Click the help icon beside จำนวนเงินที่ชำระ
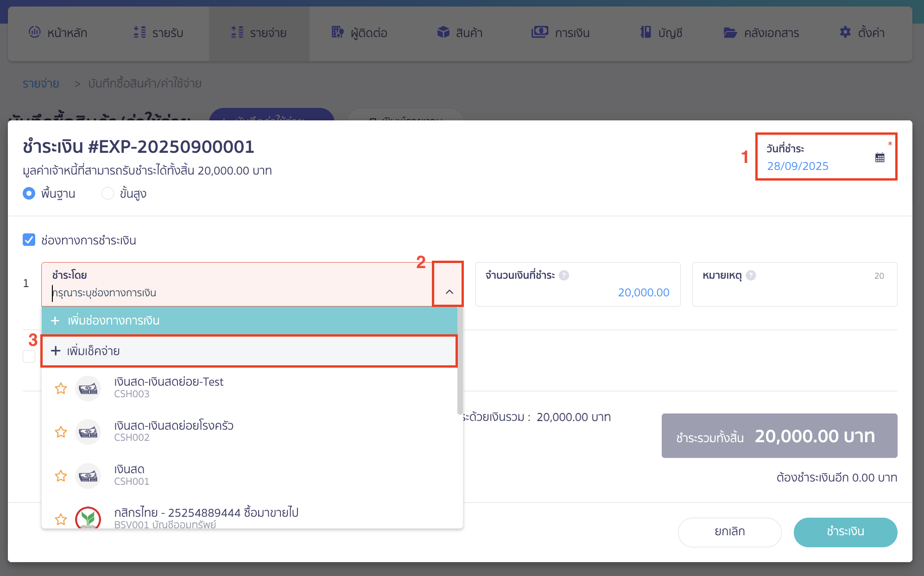The height and width of the screenshot is (576, 924). (564, 275)
